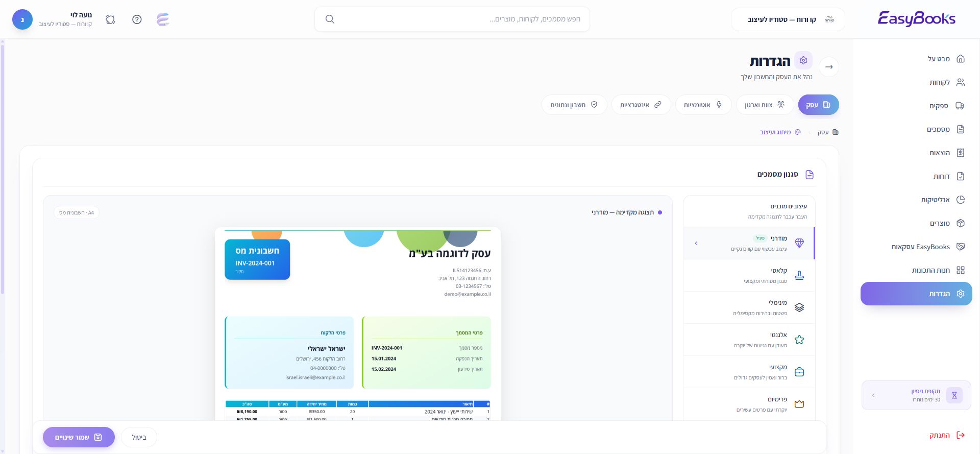This screenshot has height=454, width=980.
Task: Select the מינימלי document style
Action: (x=749, y=307)
